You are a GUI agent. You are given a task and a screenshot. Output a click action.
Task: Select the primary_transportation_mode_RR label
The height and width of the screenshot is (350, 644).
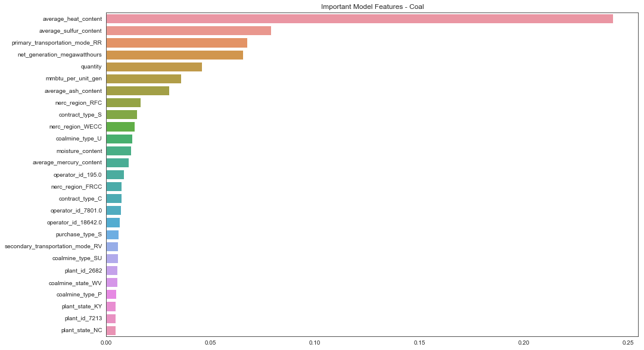(x=57, y=43)
